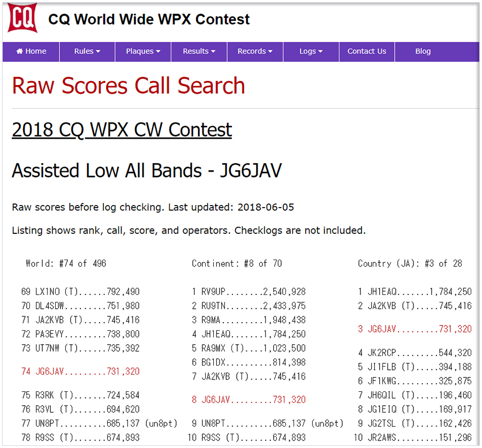Click the CQ World Wide WPX Contest title
This screenshot has width=482, height=448.
pos(149,19)
